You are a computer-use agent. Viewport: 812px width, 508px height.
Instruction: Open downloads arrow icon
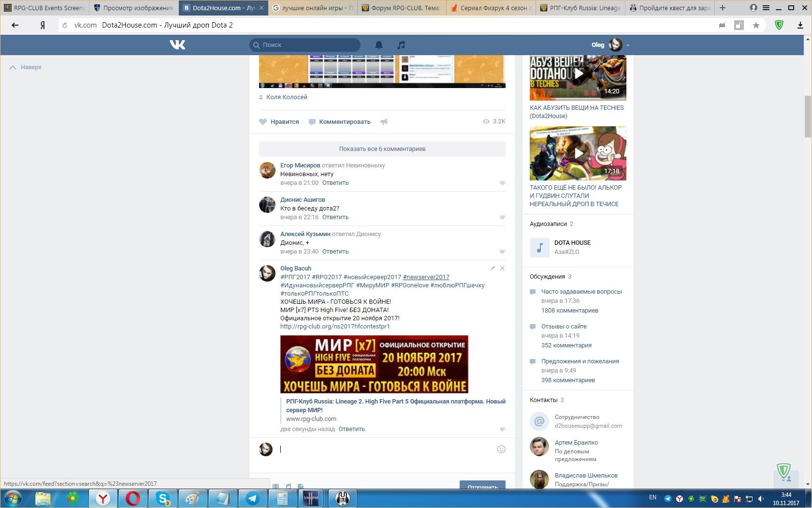[x=800, y=25]
